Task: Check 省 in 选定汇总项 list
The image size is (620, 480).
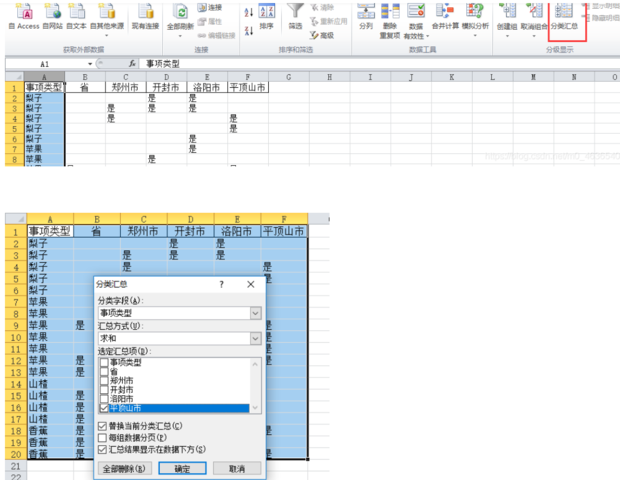Action: [x=104, y=371]
